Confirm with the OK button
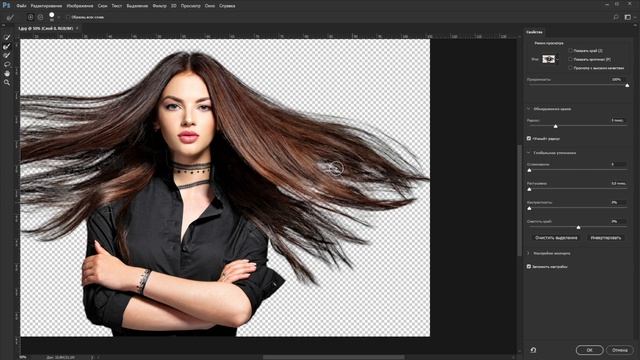Viewport: 640px width, 360px height. 589,350
